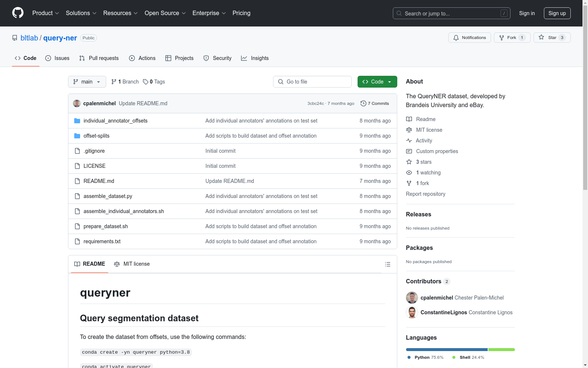
Task: Switch to the Security tab
Action: [218, 58]
